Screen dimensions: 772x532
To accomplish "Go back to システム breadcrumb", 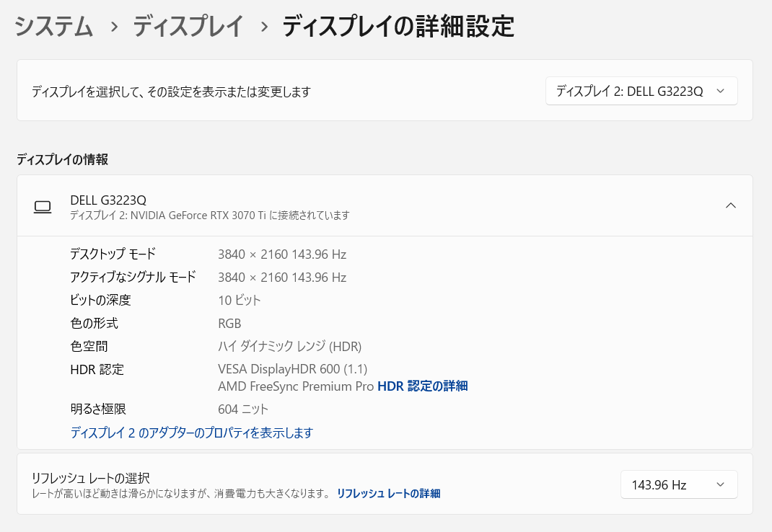I will click(x=53, y=26).
